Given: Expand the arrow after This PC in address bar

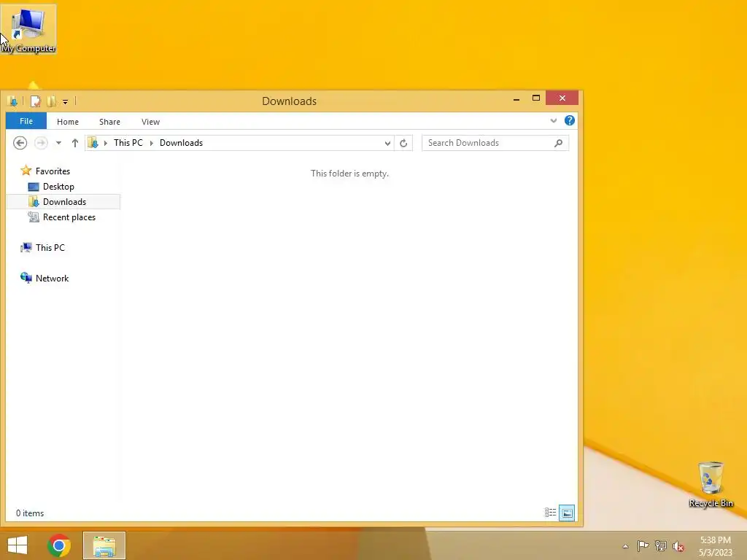Looking at the screenshot, I should coord(152,143).
